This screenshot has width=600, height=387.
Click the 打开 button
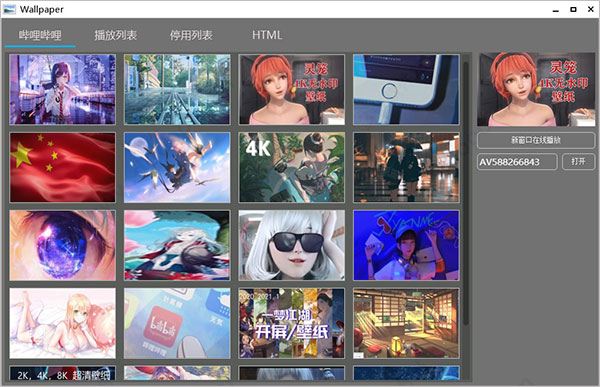(x=579, y=162)
